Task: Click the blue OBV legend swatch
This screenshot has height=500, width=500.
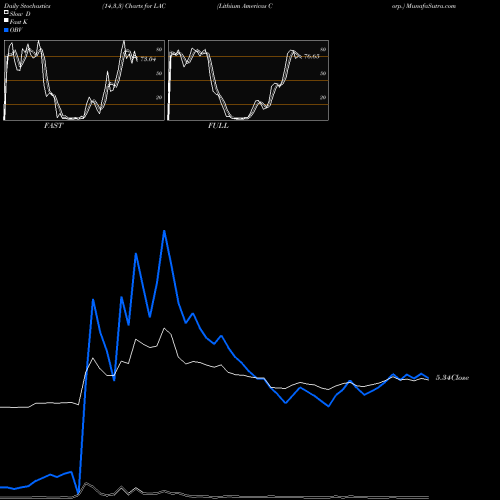Action: click(x=6, y=30)
